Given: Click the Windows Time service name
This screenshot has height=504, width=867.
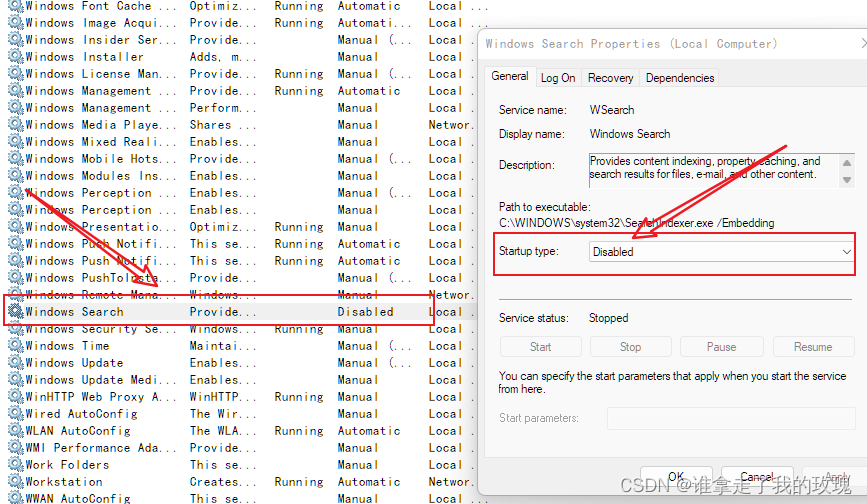Looking at the screenshot, I should coord(67,346).
